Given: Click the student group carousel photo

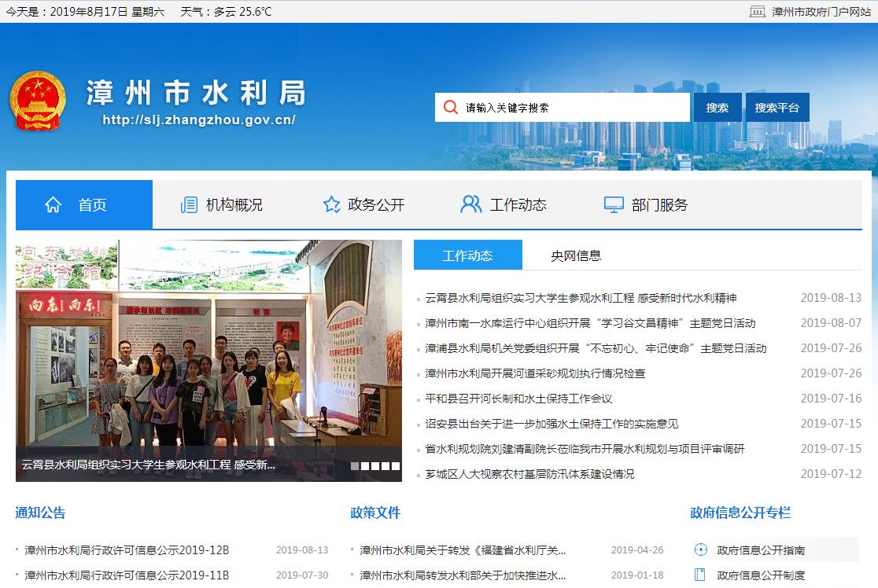Looking at the screenshot, I should 208,346.
